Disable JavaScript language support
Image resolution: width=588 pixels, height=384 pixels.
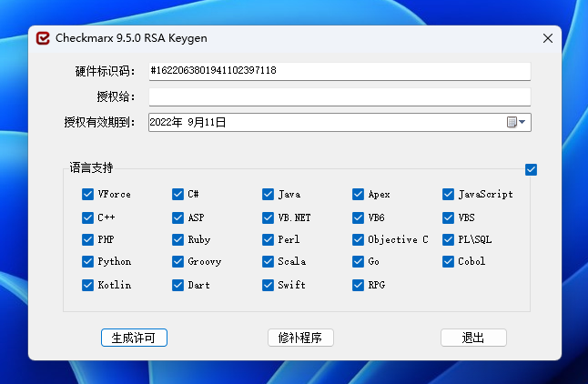coord(448,194)
